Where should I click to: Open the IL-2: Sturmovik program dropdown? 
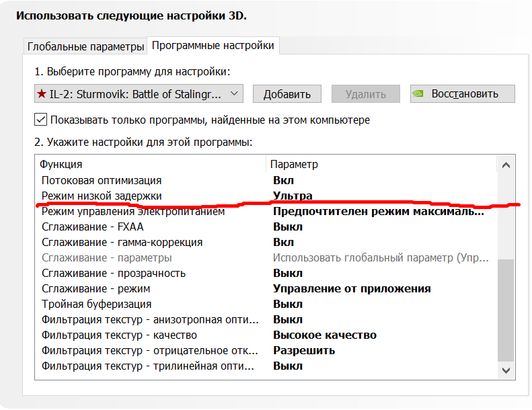139,93
